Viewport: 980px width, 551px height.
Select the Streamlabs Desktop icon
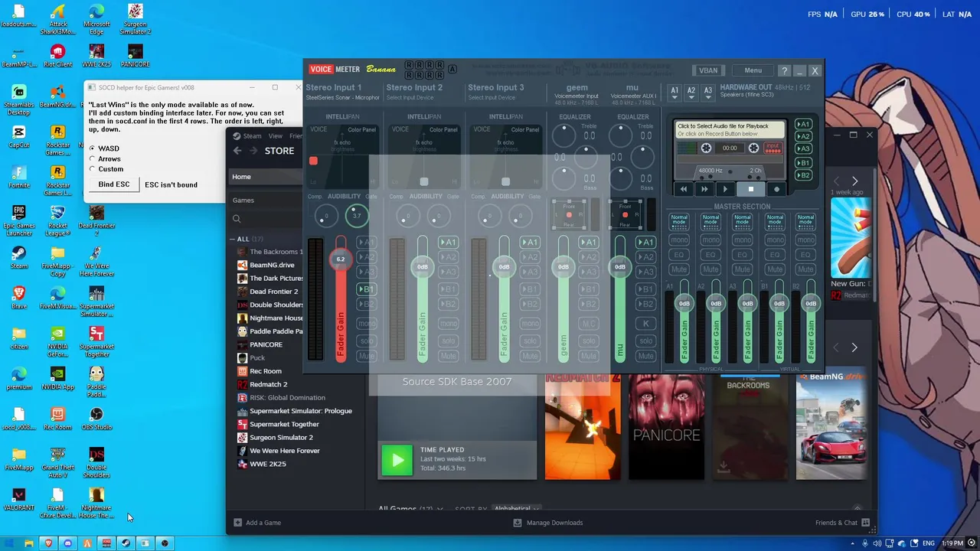point(18,99)
